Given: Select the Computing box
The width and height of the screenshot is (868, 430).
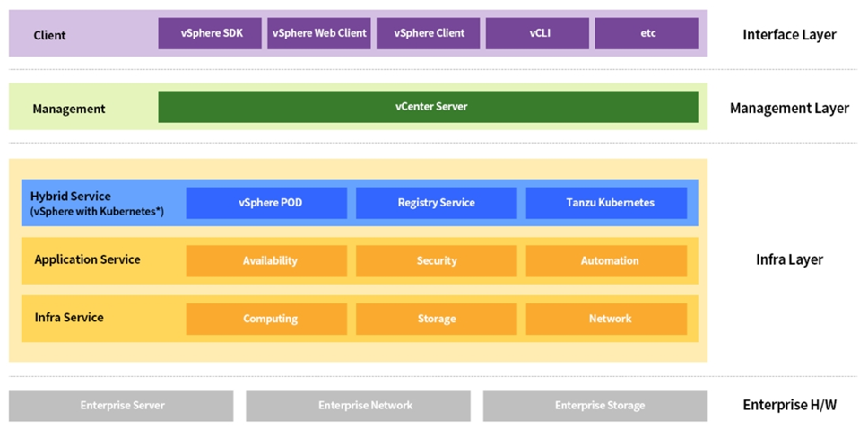Looking at the screenshot, I should (x=266, y=320).
